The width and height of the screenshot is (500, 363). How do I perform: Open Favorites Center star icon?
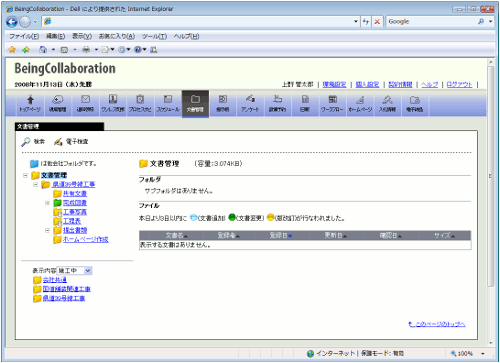click(x=12, y=50)
